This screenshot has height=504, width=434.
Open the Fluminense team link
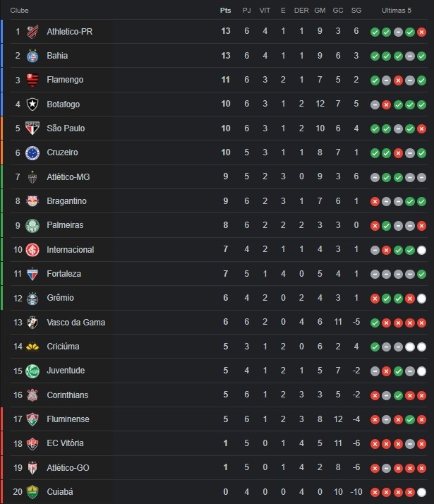68,419
